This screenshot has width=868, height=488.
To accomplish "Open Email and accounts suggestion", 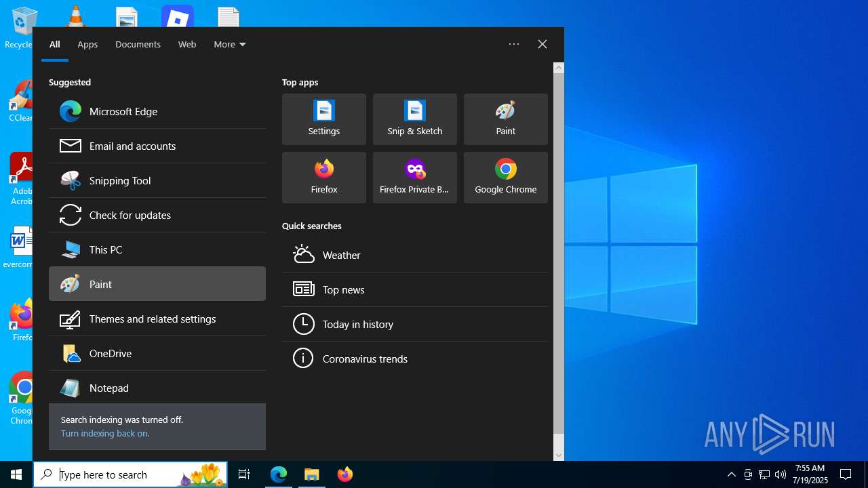I will (157, 146).
